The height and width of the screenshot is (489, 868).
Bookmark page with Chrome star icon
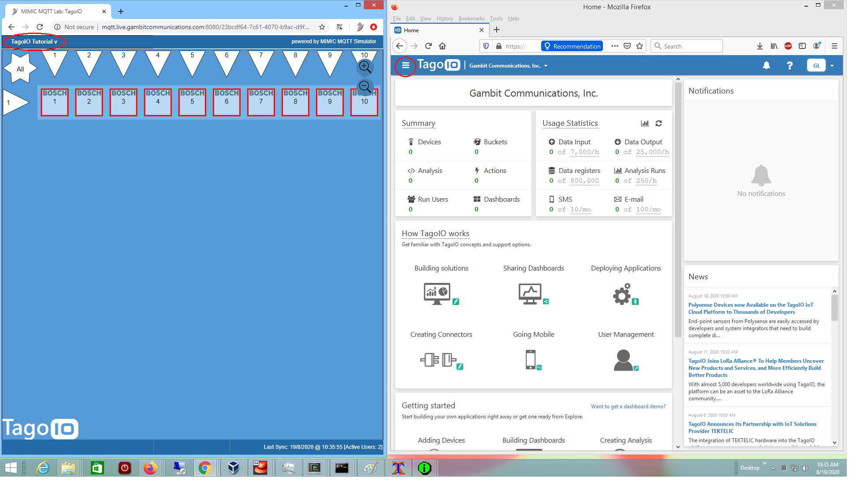(x=322, y=27)
